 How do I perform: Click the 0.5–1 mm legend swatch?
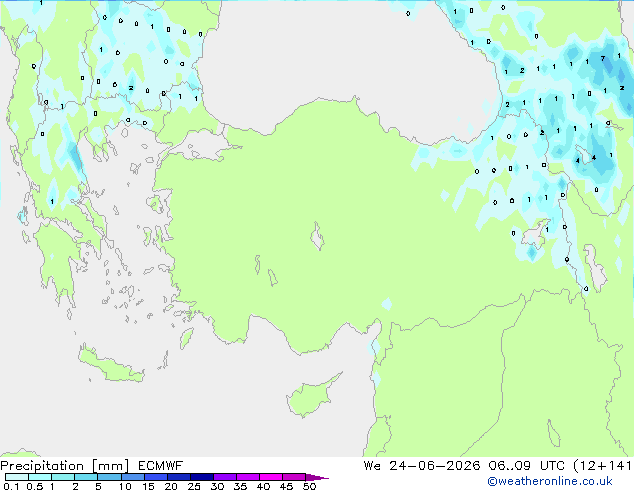[x=40, y=477]
